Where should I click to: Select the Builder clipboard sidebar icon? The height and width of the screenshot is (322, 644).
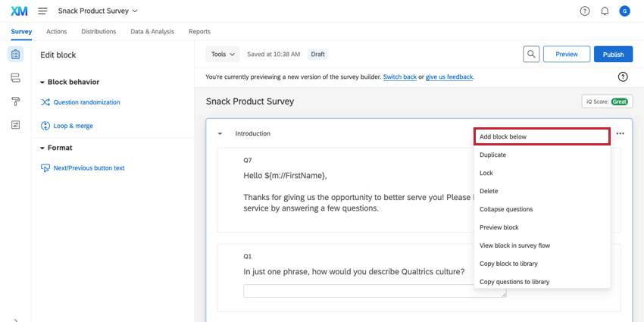pos(15,55)
